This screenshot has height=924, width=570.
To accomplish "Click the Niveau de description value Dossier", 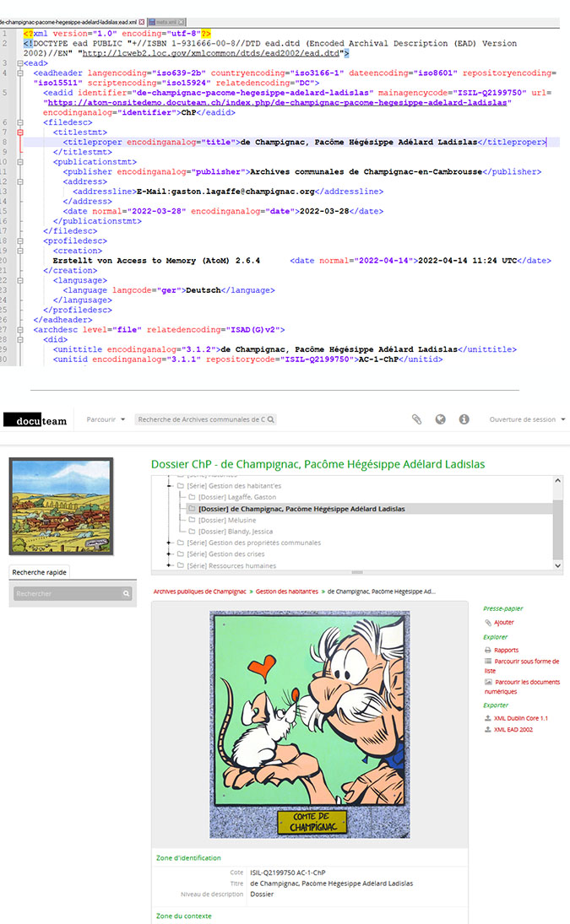I will pos(262,894).
